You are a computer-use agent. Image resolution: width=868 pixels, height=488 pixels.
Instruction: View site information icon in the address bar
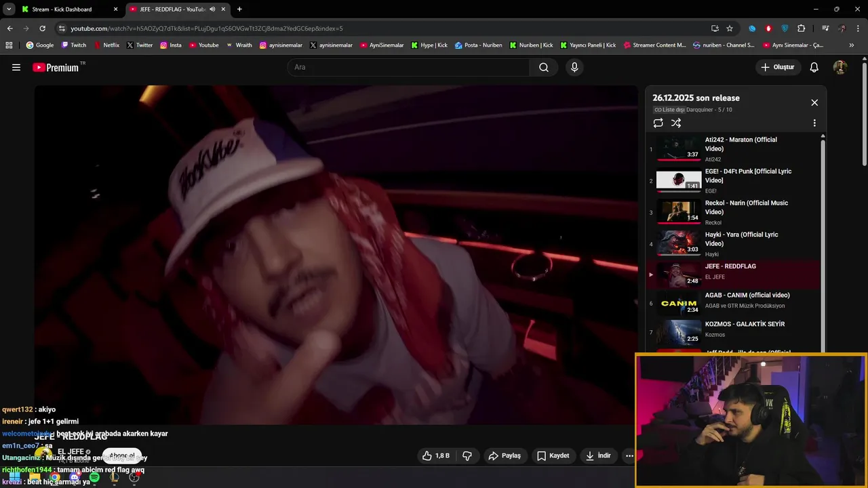62,28
